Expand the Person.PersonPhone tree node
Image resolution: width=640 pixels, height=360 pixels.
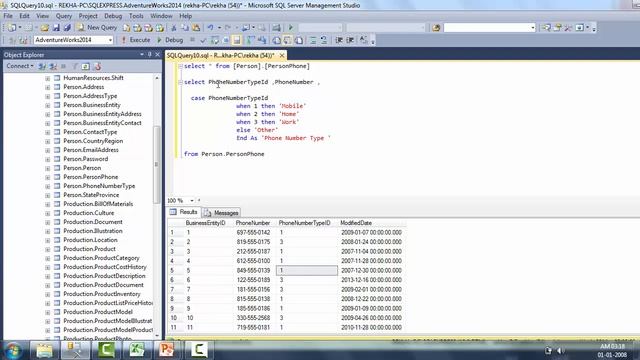[48, 177]
